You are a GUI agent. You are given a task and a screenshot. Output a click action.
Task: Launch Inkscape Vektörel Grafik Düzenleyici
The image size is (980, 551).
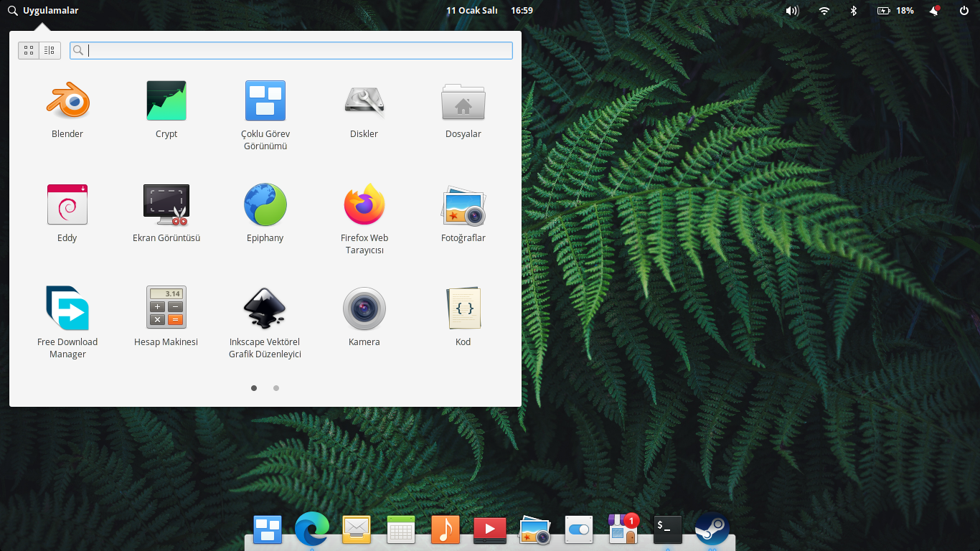coord(265,323)
